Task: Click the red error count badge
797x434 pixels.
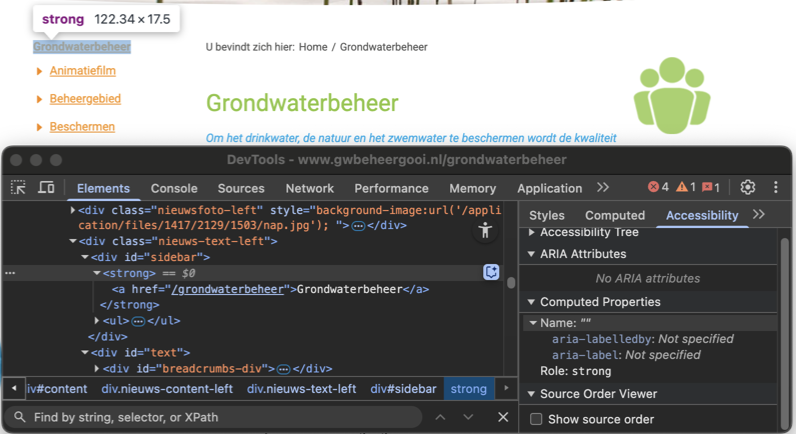Action: coord(658,187)
